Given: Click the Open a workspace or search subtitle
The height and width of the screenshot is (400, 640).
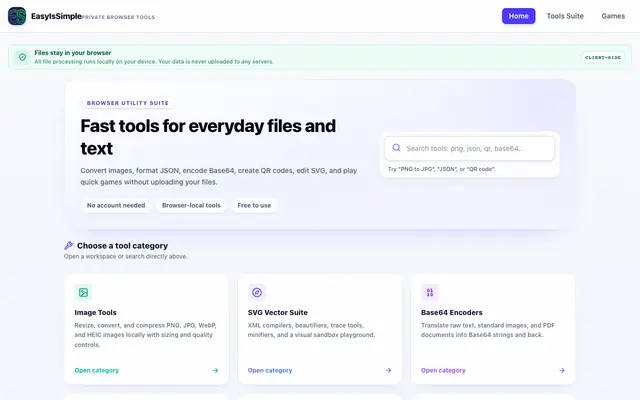Looking at the screenshot, I should coord(126,256).
